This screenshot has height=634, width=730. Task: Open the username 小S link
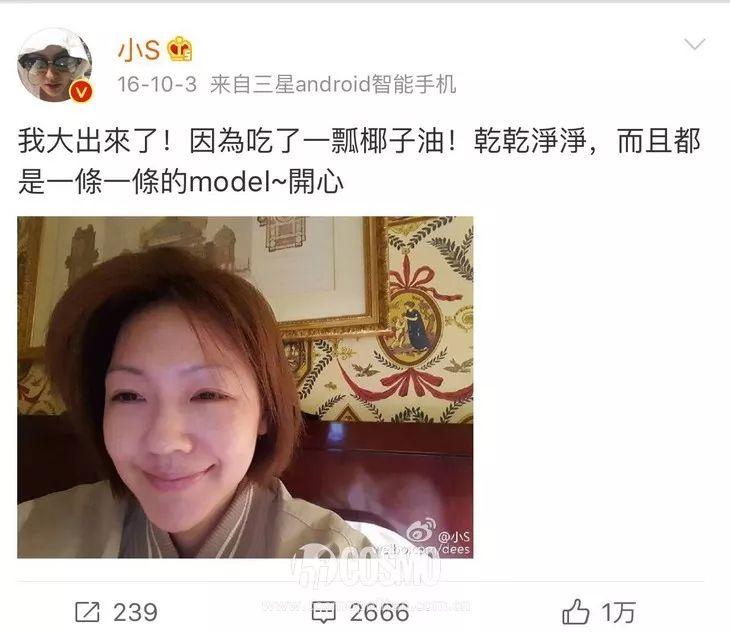pyautogui.click(x=139, y=49)
